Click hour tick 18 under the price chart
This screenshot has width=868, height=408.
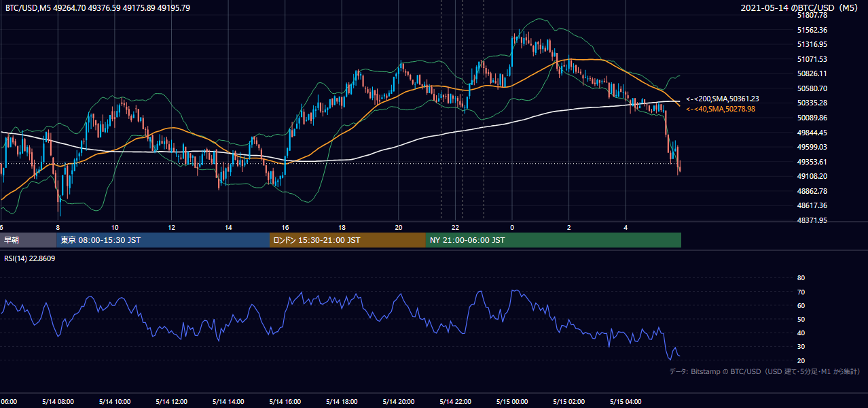342,227
